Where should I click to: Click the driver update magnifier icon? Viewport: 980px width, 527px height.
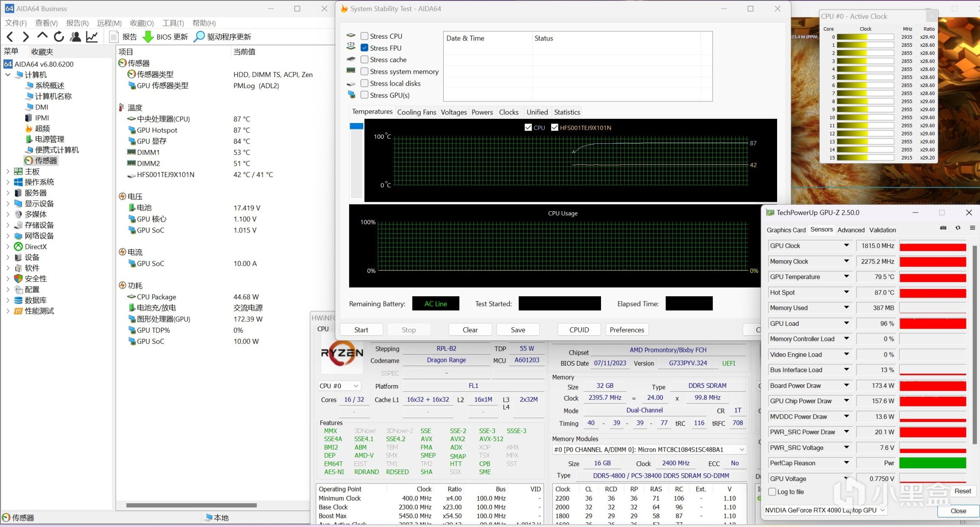coord(199,37)
